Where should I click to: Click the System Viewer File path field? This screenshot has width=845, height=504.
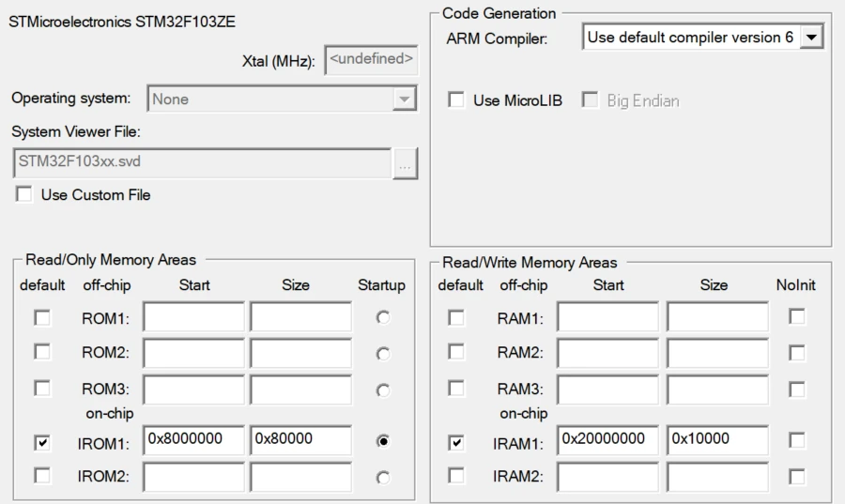(202, 162)
